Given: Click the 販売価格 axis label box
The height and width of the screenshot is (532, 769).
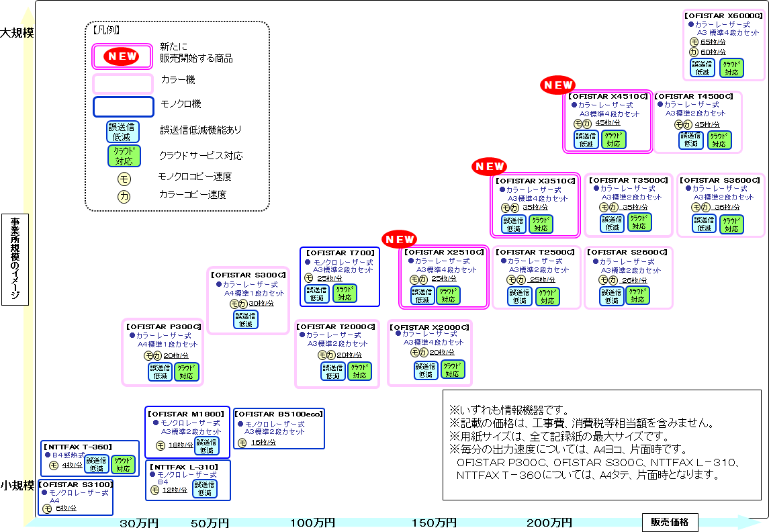Looking at the screenshot, I should [x=670, y=522].
